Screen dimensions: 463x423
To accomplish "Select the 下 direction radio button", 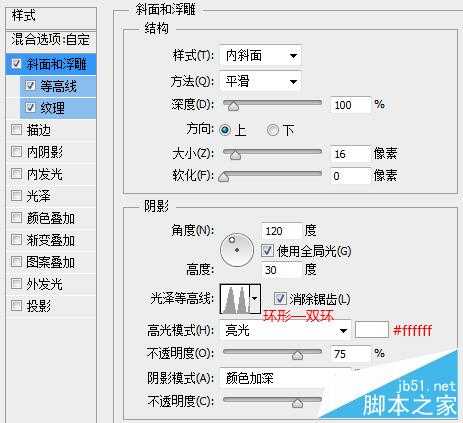I will coord(273,130).
